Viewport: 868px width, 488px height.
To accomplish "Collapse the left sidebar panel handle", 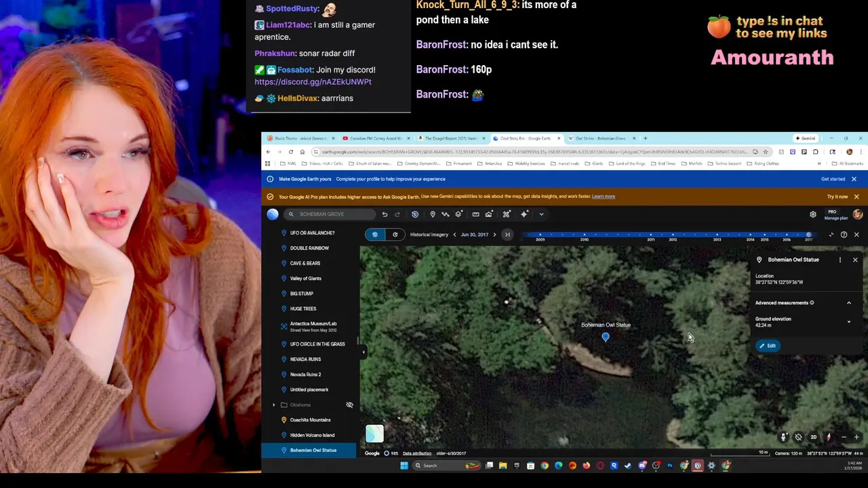I will [363, 352].
